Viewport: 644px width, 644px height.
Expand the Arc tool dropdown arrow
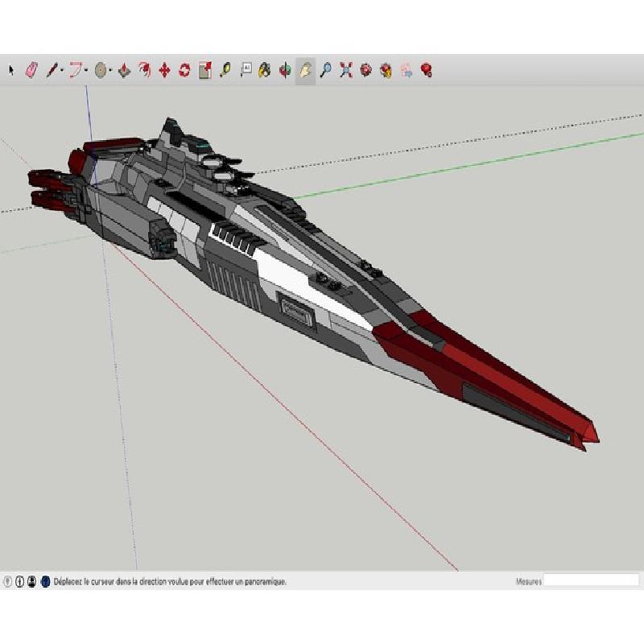[x=87, y=72]
